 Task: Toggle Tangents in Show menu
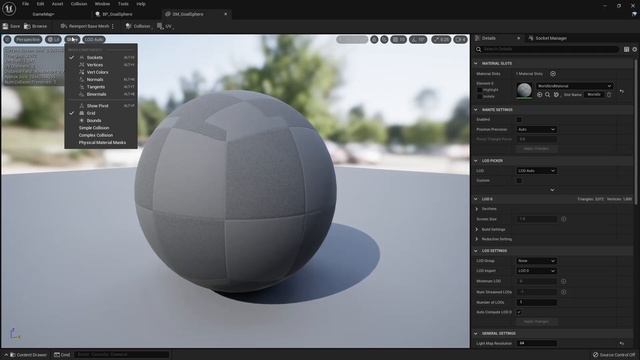(101, 87)
